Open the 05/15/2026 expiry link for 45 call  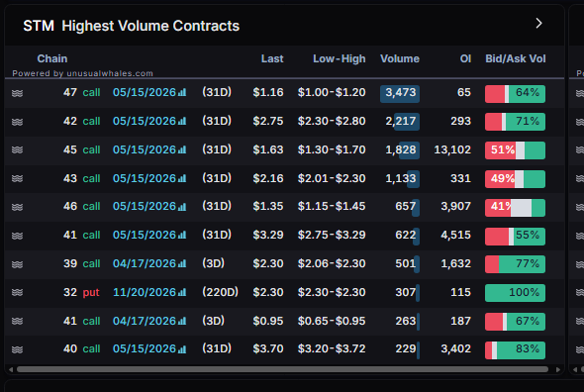pyautogui.click(x=145, y=149)
